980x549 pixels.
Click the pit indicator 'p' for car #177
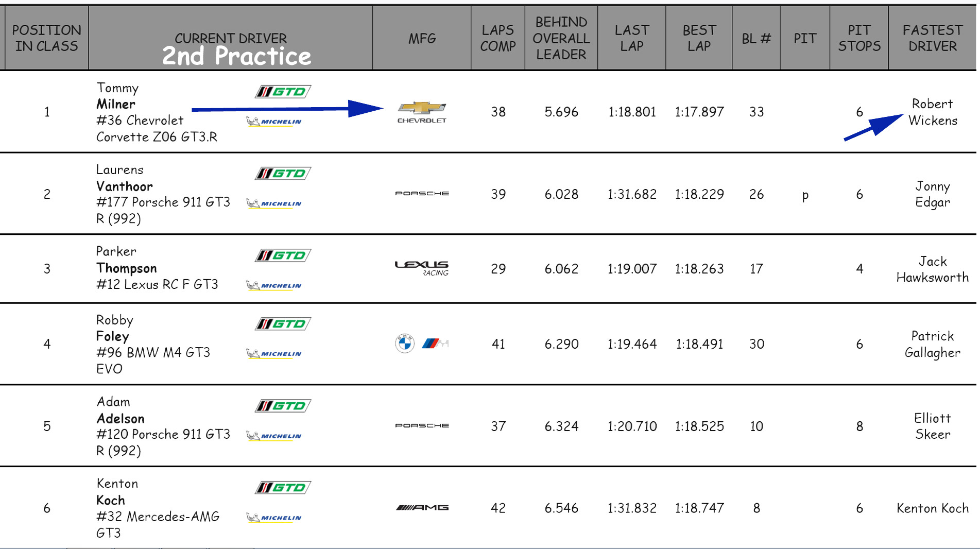[805, 195]
